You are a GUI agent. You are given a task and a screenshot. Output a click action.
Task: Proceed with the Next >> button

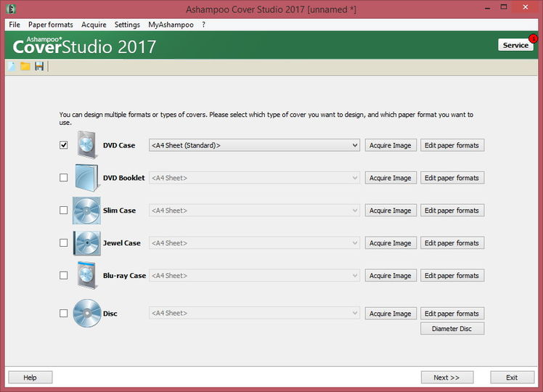[x=447, y=377]
